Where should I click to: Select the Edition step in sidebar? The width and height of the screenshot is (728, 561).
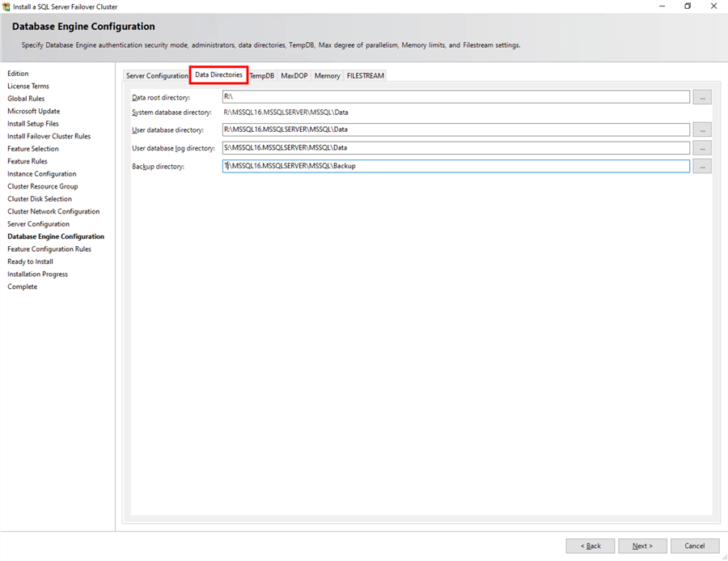point(18,74)
